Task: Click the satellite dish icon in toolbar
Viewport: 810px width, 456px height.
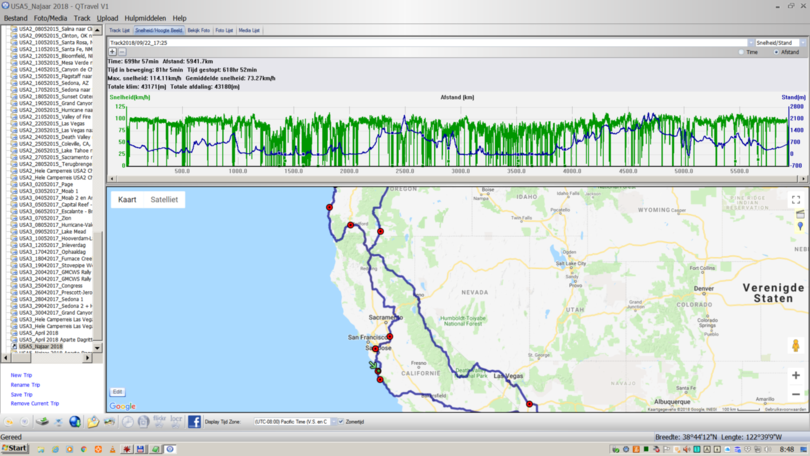Action: click(58, 421)
